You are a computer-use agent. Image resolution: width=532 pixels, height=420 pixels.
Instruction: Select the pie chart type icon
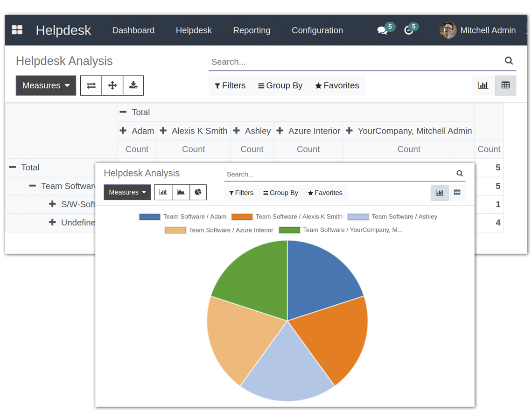click(198, 192)
